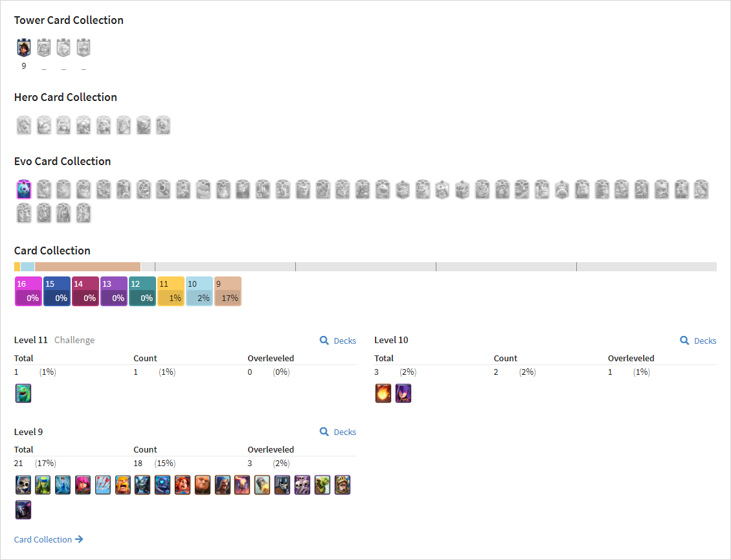Click the yellow level 11 percentage box
Image resolution: width=731 pixels, height=560 pixels.
coord(171,291)
